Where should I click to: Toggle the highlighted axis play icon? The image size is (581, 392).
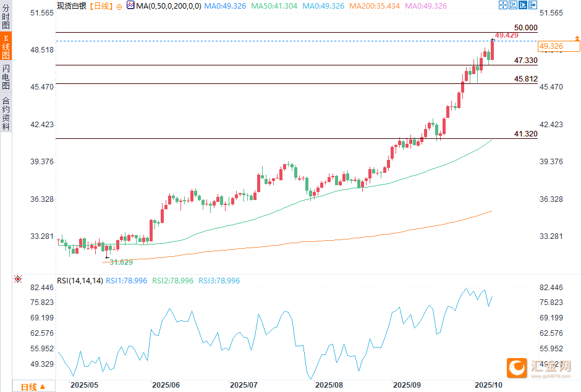[x=524, y=6]
